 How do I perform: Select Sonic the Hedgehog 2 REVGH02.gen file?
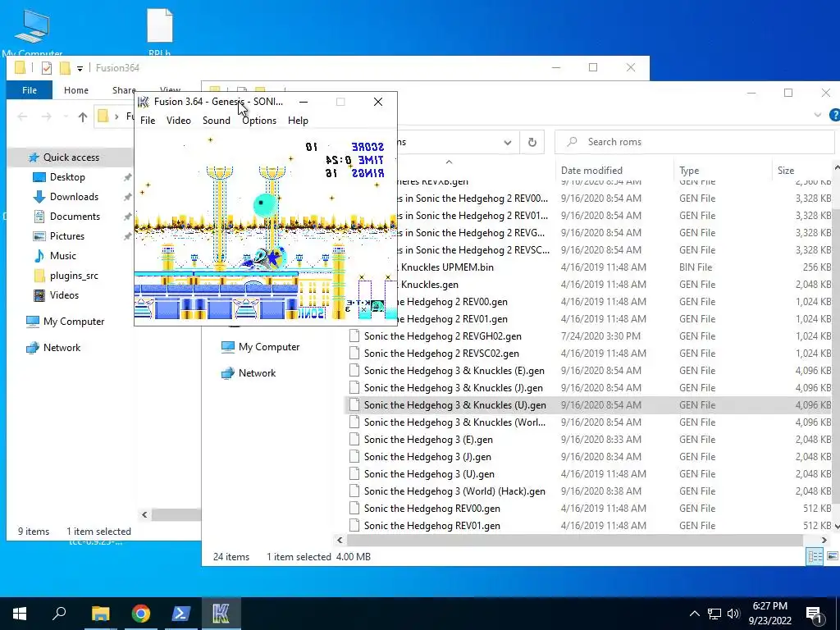point(442,336)
